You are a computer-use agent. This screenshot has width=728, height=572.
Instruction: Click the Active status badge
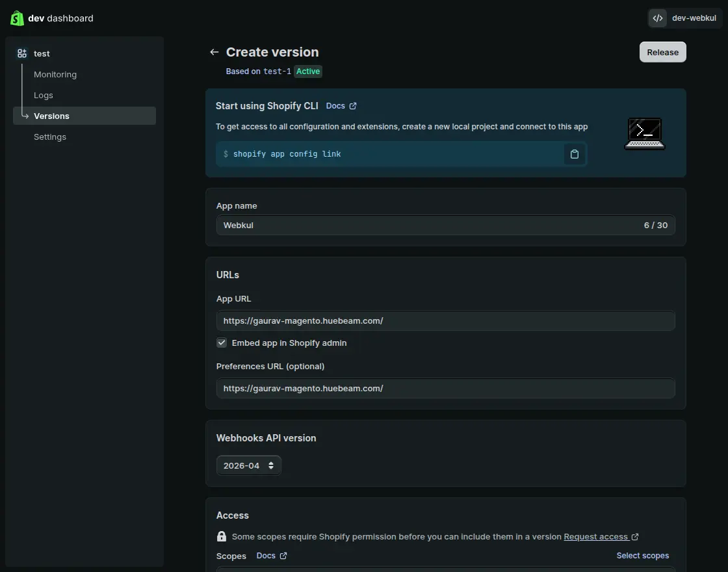[308, 71]
